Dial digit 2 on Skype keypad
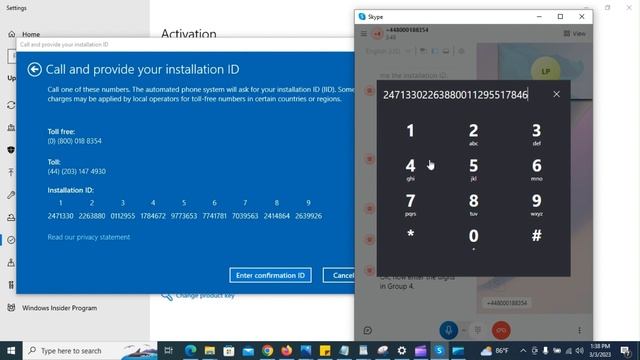 pos(473,134)
